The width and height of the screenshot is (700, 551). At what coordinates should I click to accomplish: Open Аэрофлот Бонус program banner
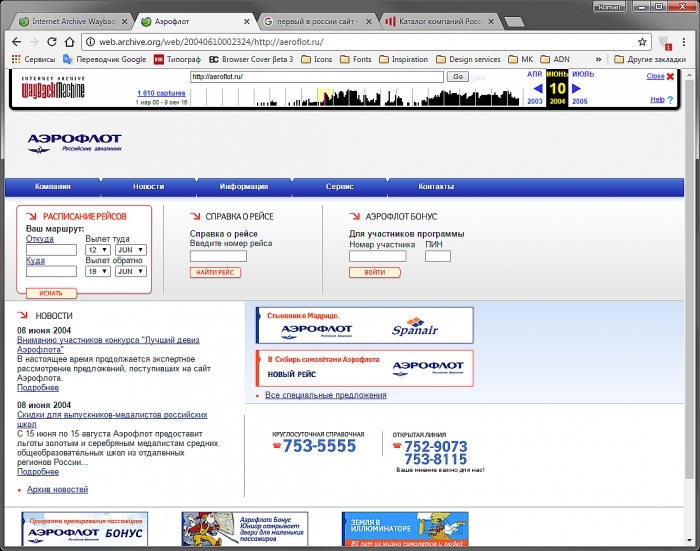(84, 529)
